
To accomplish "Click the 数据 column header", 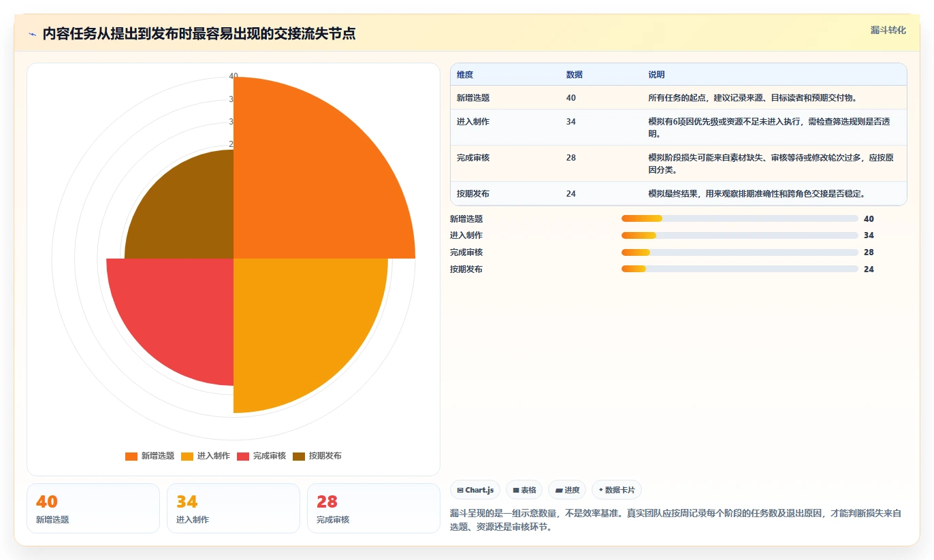I will (x=575, y=75).
